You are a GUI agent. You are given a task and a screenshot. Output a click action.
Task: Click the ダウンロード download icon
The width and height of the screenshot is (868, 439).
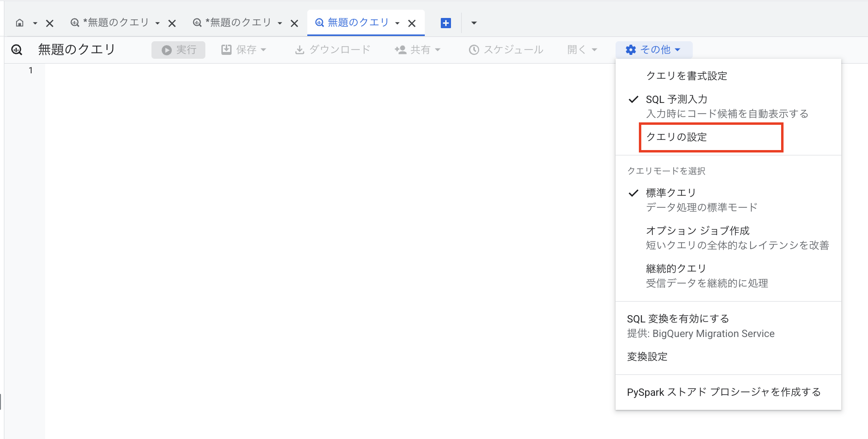pos(300,49)
